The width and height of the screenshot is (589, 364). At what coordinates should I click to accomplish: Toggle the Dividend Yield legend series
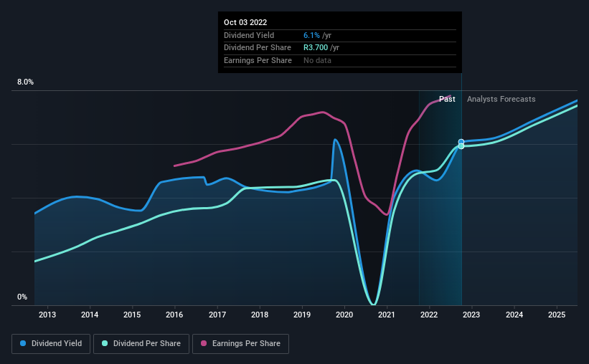coord(51,344)
